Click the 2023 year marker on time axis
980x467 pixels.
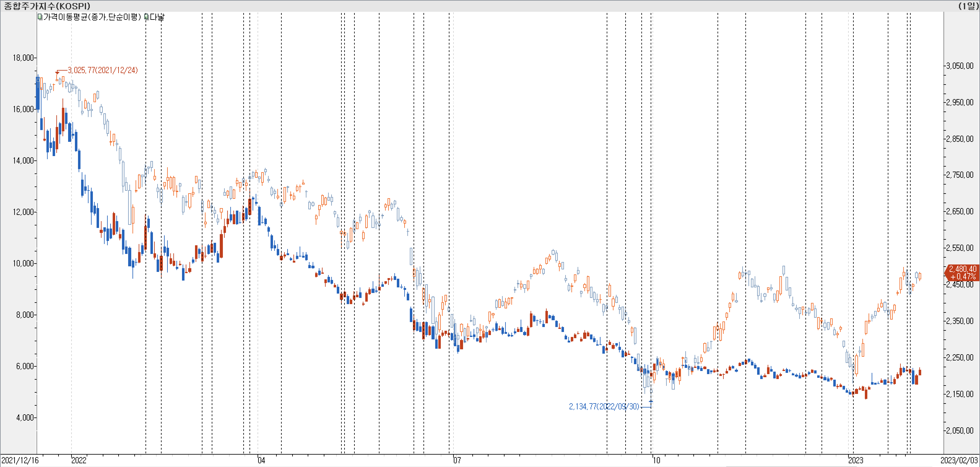coord(856,460)
